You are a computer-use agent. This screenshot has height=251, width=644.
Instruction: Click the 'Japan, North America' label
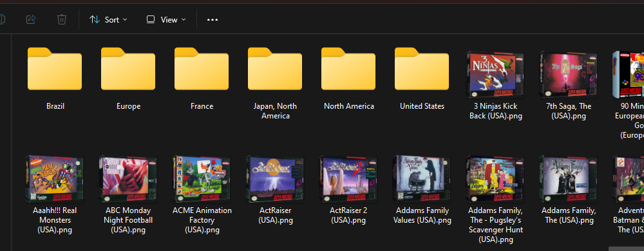[x=275, y=111]
